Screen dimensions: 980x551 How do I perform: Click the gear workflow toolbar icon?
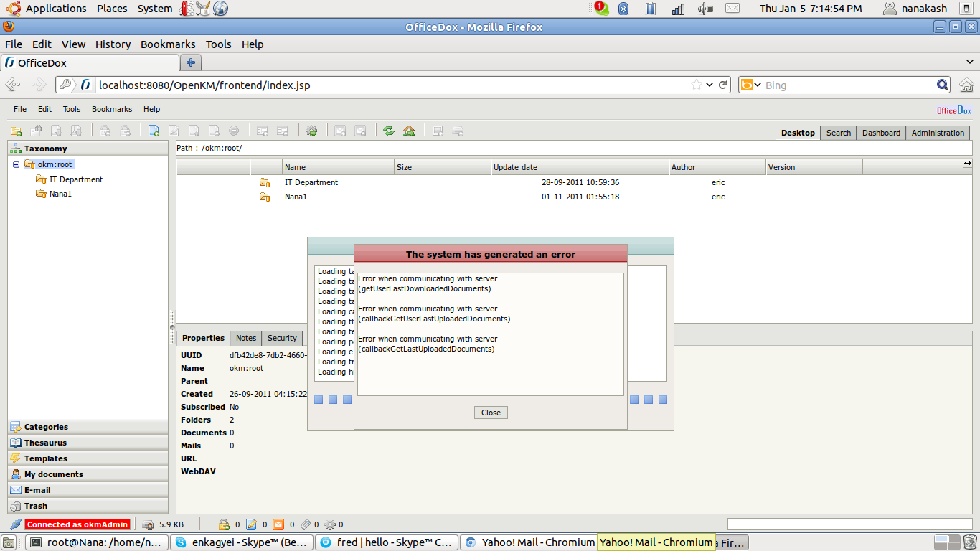click(311, 131)
